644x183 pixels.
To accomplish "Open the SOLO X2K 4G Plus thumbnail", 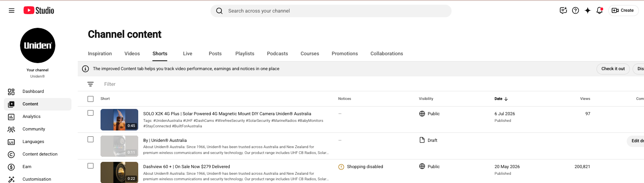I will 119,120.
